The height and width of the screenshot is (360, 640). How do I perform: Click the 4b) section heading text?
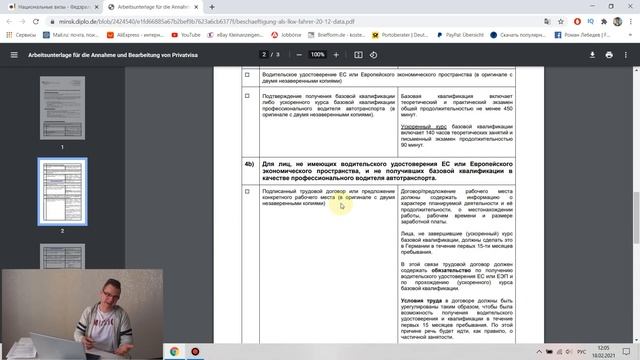[387, 171]
